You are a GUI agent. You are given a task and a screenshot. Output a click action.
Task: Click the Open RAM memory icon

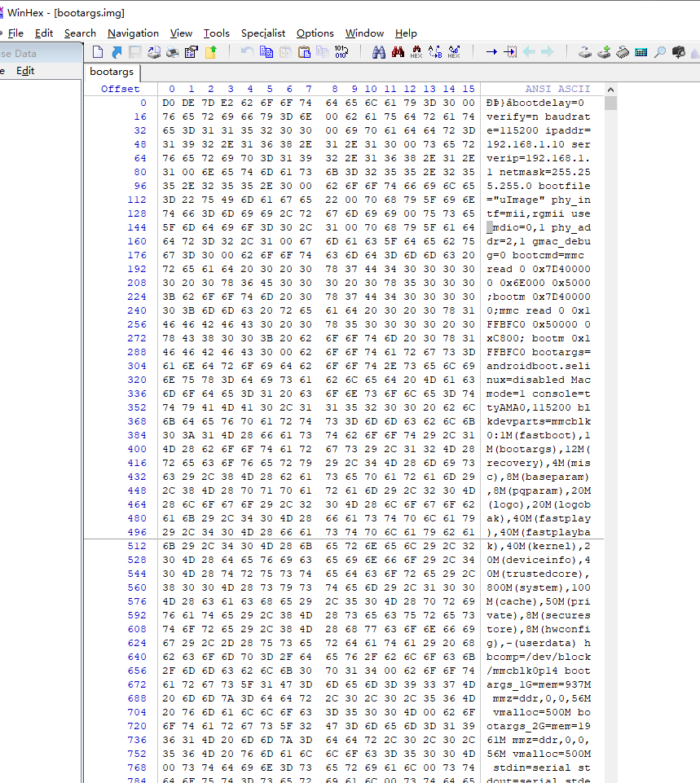[x=623, y=52]
